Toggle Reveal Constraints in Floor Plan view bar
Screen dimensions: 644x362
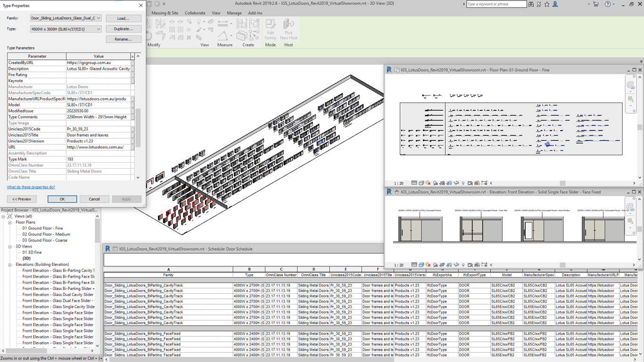484,183
